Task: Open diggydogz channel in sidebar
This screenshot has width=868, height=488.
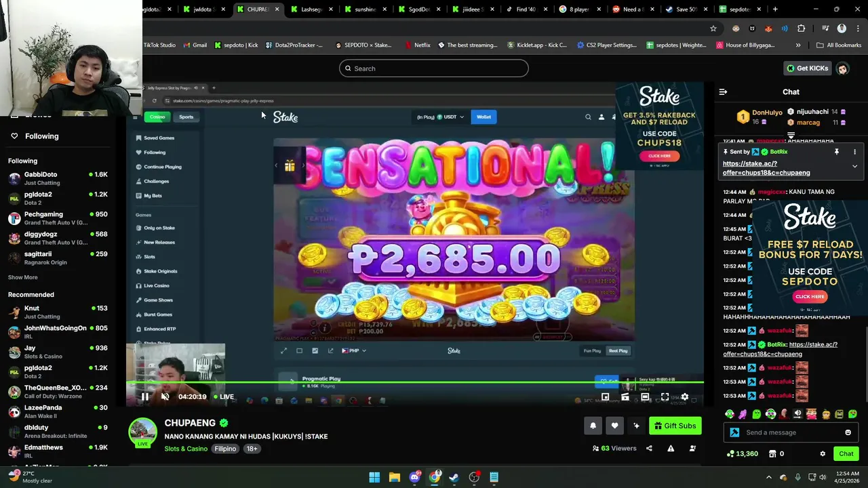Action: pos(58,238)
